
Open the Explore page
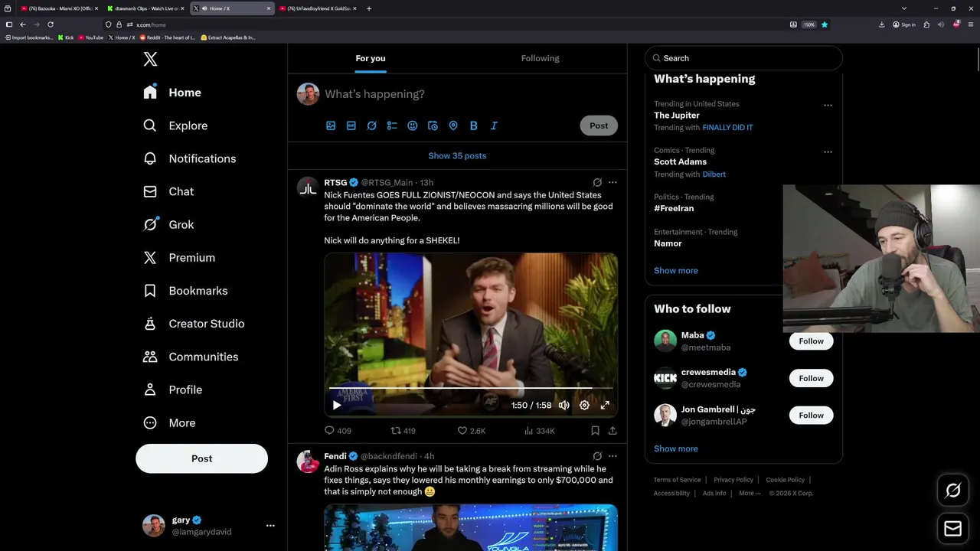[175, 126]
